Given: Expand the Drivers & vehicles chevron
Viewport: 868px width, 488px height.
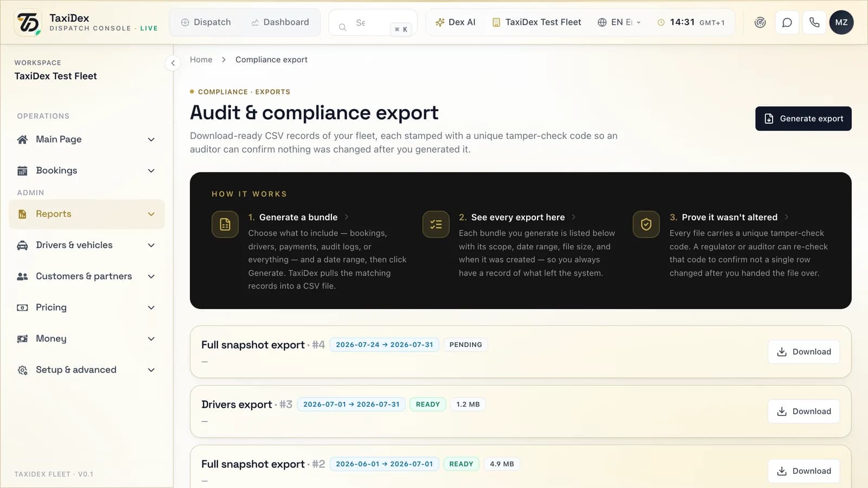Looking at the screenshot, I should click(x=151, y=245).
